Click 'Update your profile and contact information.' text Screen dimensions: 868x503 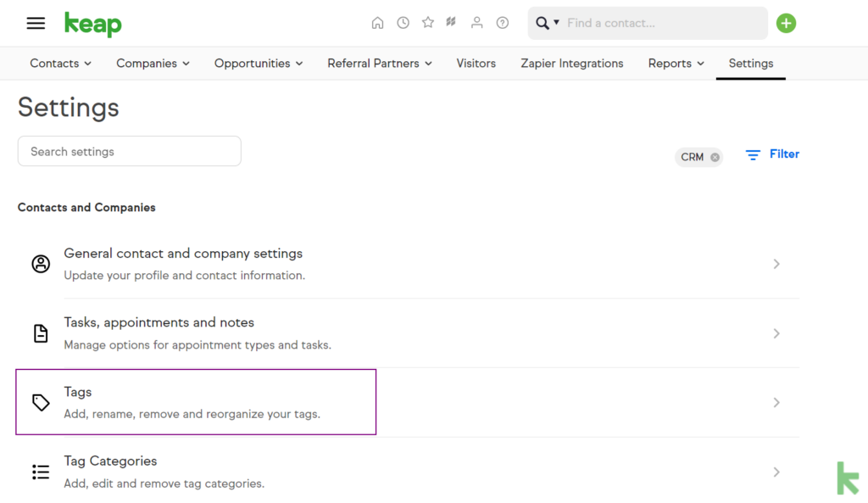(184, 276)
